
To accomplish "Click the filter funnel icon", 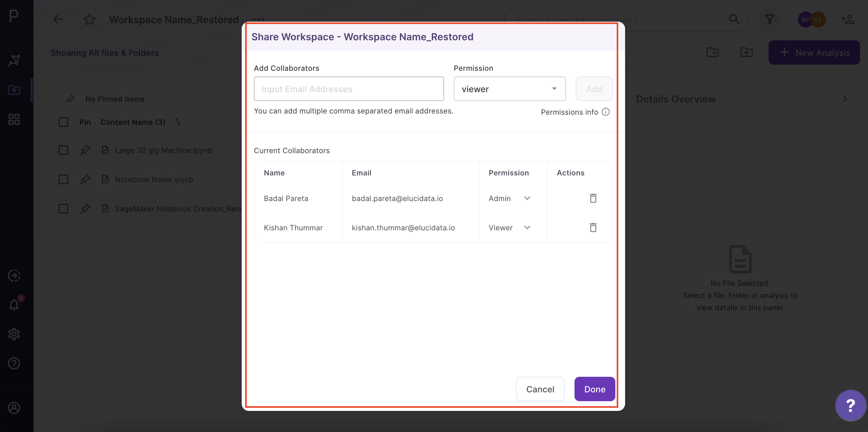I will click(769, 20).
